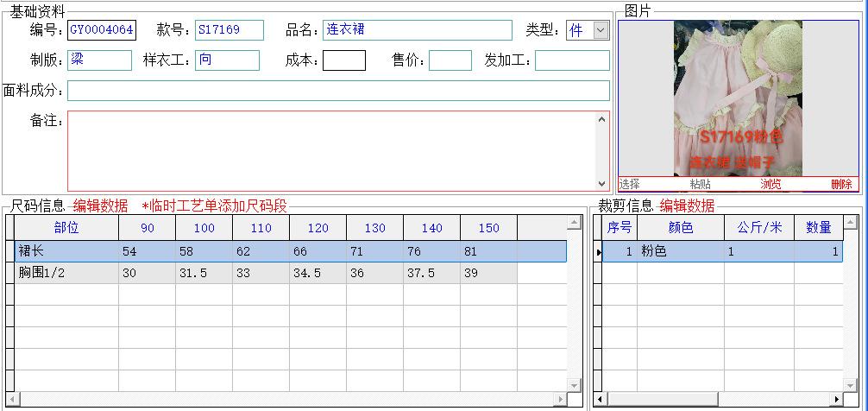Select the 粉色 color cell
This screenshot has height=411, width=868.
[681, 251]
